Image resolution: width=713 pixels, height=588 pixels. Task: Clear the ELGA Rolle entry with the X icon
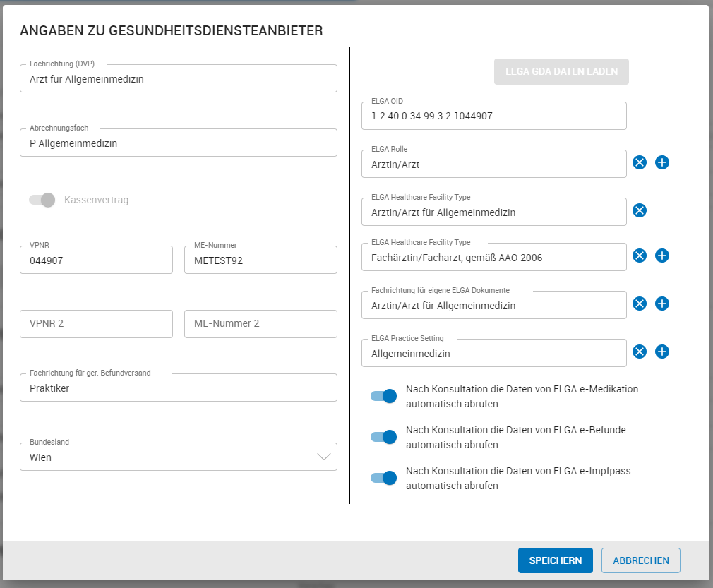point(640,162)
